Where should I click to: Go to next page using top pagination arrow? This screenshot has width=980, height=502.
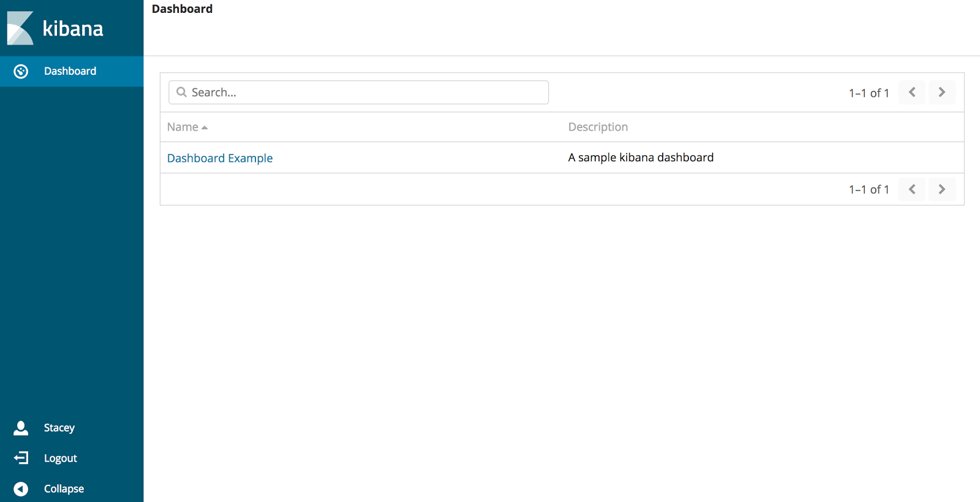coord(941,93)
